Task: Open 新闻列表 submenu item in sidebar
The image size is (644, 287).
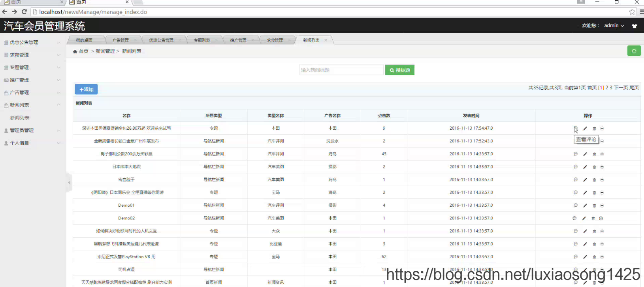Action: [20, 118]
